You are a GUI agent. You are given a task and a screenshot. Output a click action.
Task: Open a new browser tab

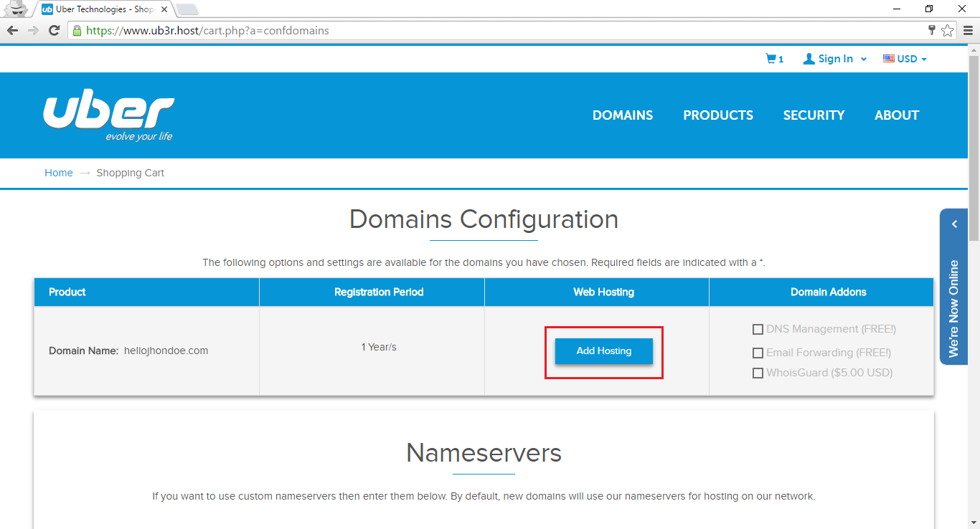(187, 9)
